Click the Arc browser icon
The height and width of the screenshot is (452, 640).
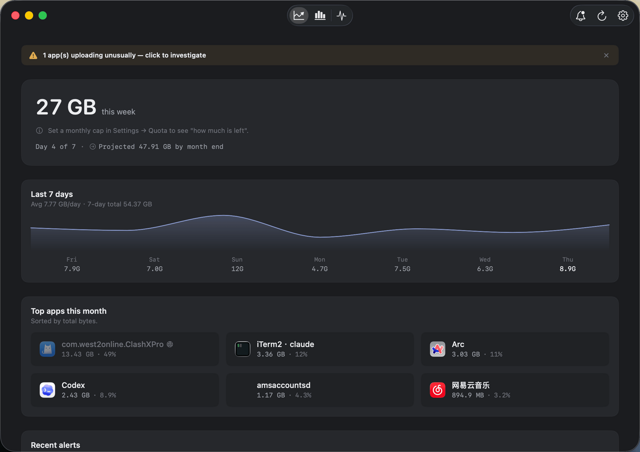(438, 349)
